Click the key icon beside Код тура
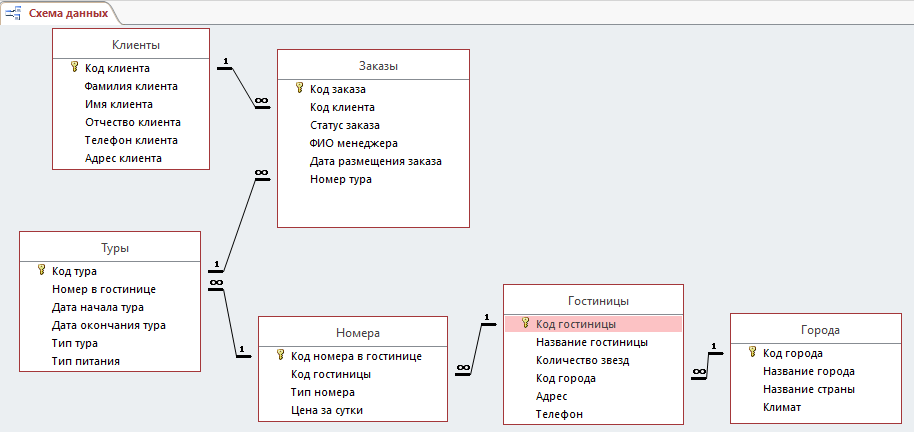Screen dimensions: 914x432 [41, 269]
